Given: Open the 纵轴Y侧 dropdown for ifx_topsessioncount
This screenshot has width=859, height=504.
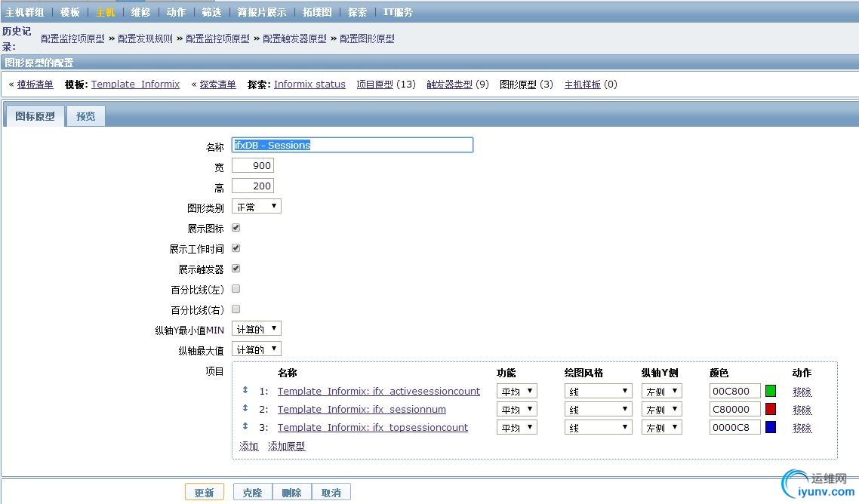Looking at the screenshot, I should point(662,427).
